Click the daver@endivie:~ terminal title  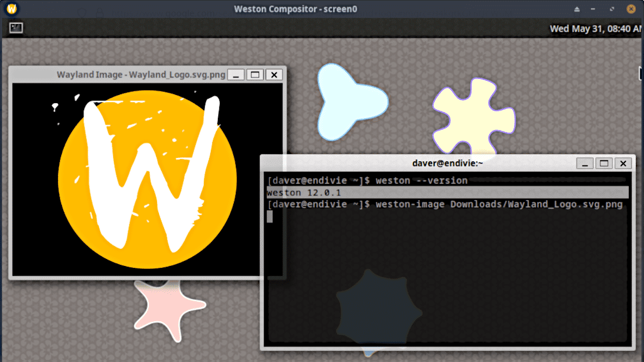447,163
